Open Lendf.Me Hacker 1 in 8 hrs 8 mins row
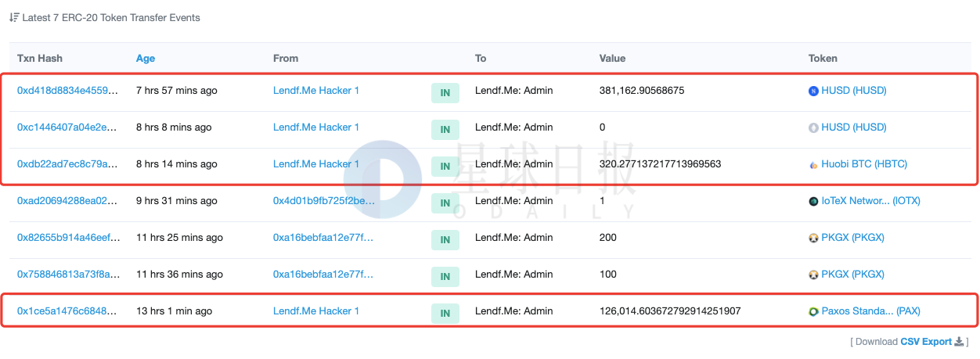Image resolution: width=980 pixels, height=359 pixels. point(316,127)
